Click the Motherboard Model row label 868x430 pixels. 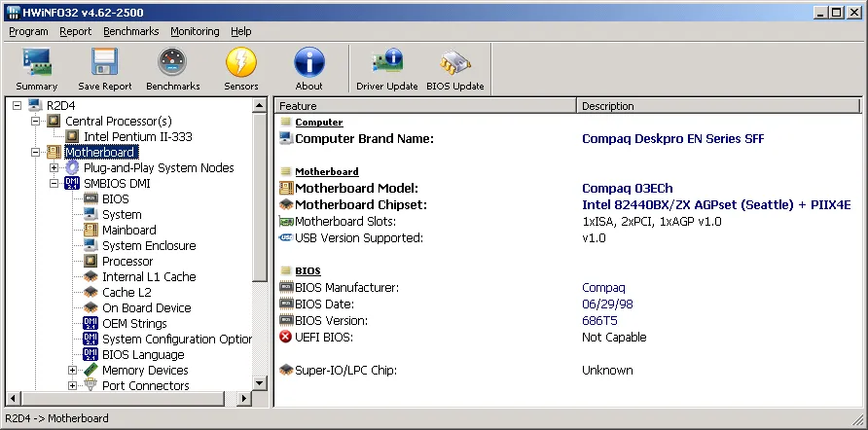(x=356, y=188)
